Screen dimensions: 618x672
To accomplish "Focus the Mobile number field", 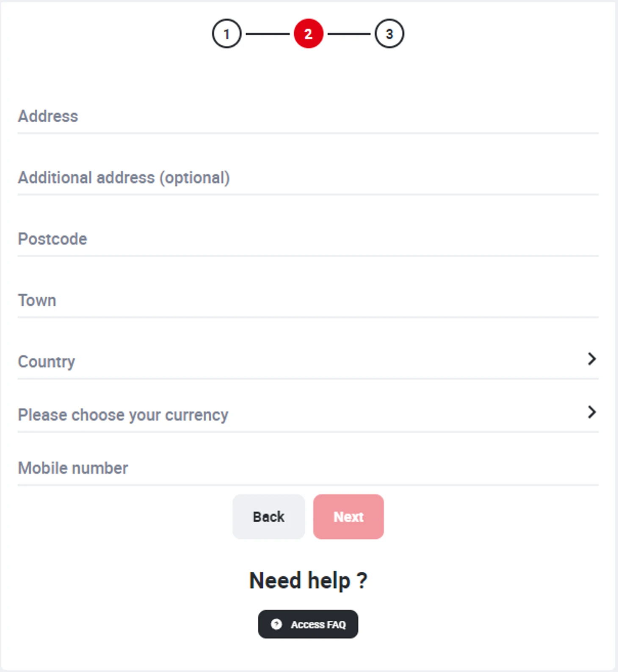I will (308, 468).
